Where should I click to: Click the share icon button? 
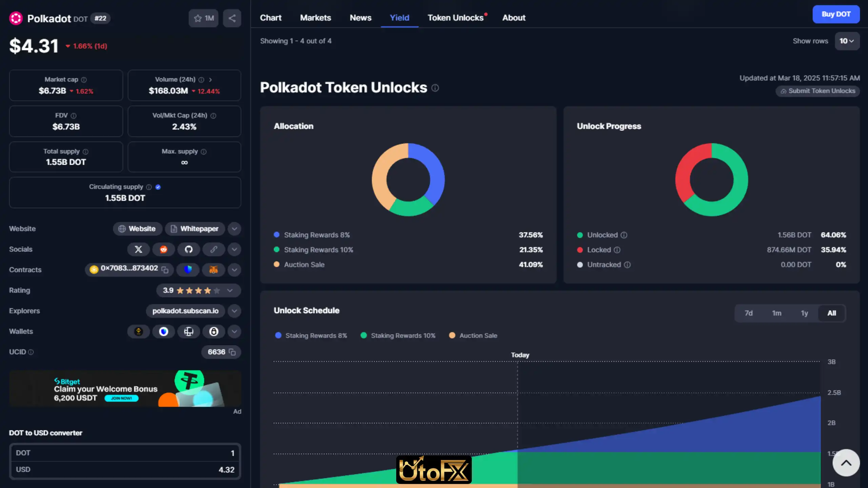(232, 18)
